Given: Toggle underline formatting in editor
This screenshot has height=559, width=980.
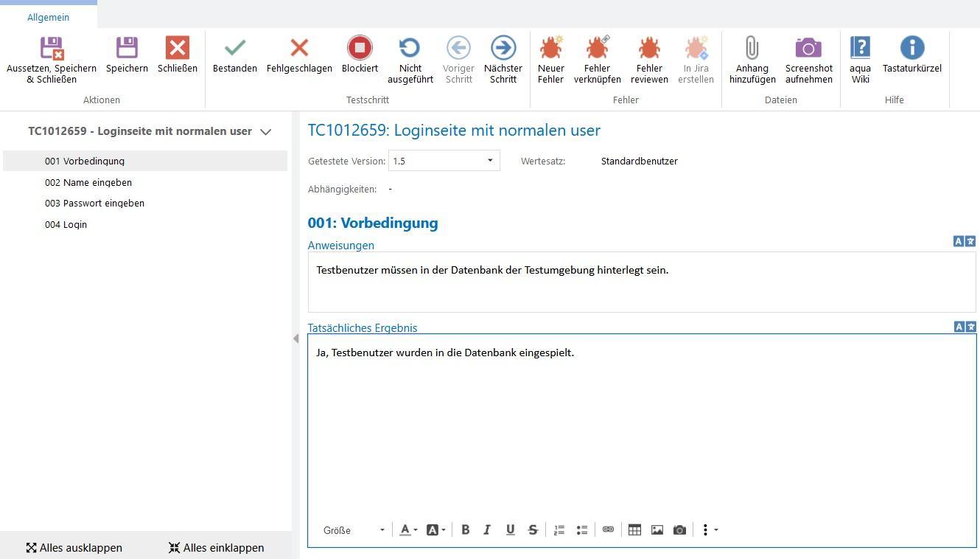Looking at the screenshot, I should coord(510,530).
